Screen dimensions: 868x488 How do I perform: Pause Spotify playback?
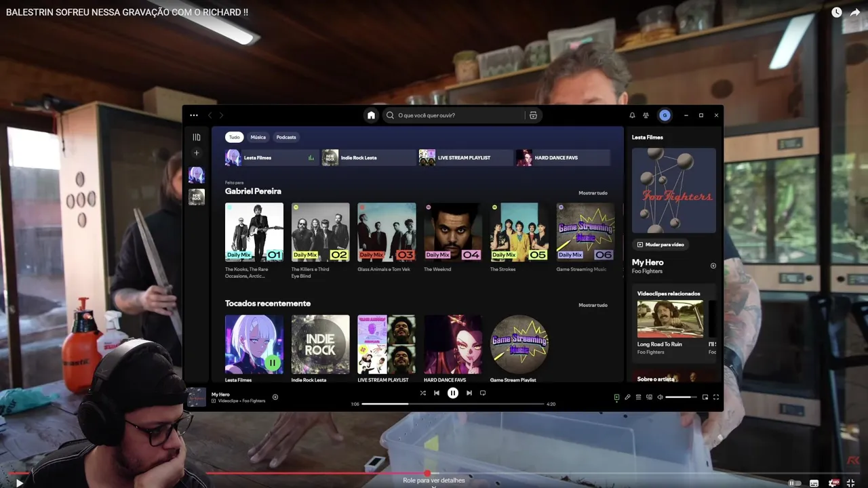pyautogui.click(x=453, y=393)
